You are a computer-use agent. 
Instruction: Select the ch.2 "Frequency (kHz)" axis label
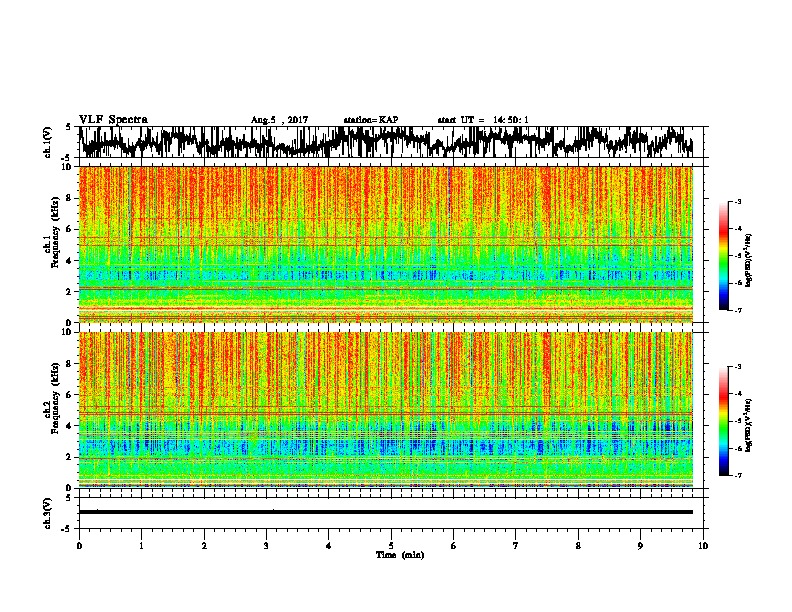(x=56, y=398)
